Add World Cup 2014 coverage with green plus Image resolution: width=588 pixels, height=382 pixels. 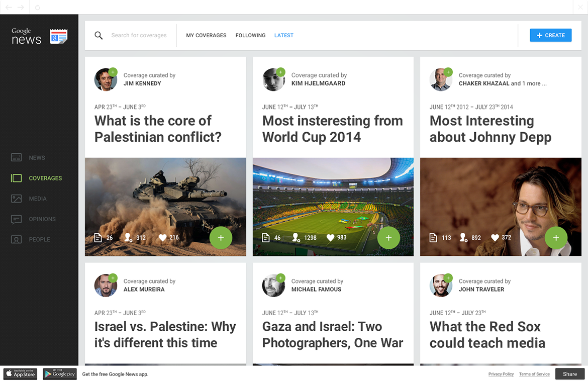388,238
